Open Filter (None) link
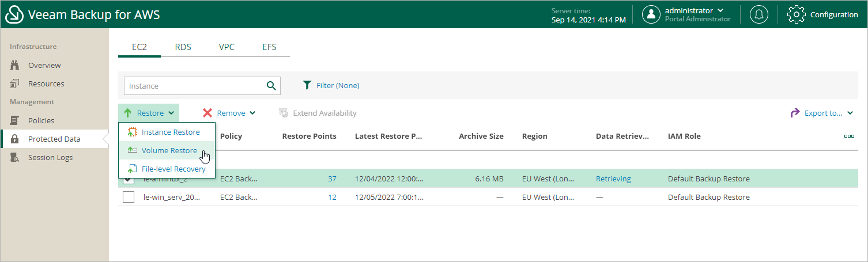 (338, 85)
